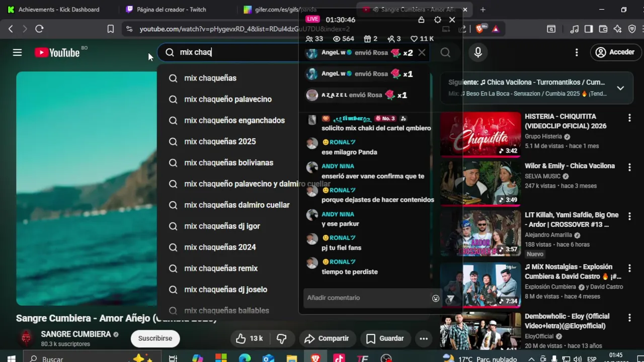Dislike the video with thumbs-down

coord(281,338)
